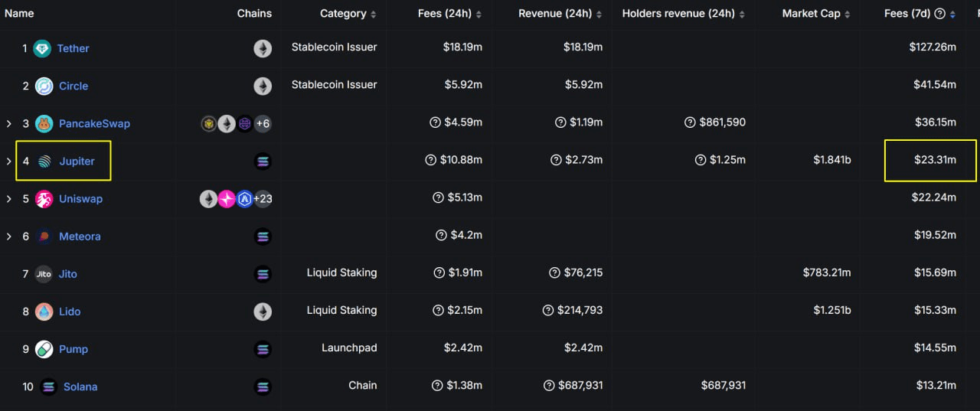Show the +23 additional Uniswap chains
Screen dimensions: 980x411
point(263,199)
